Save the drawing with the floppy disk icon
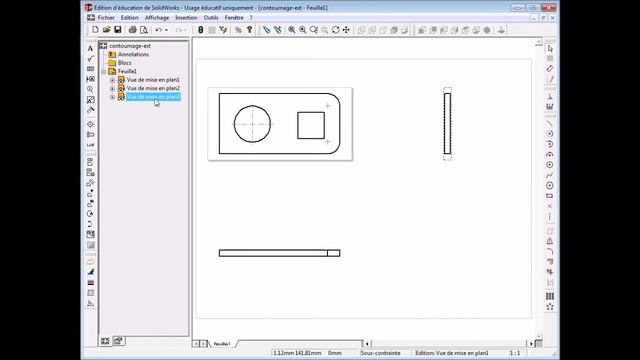This screenshot has width=640, height=360. click(x=118, y=30)
